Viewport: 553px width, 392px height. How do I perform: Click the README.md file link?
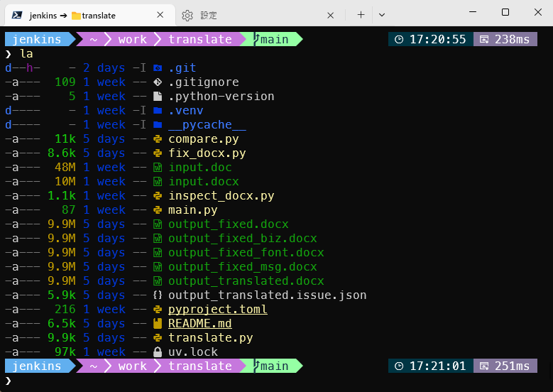(x=199, y=324)
